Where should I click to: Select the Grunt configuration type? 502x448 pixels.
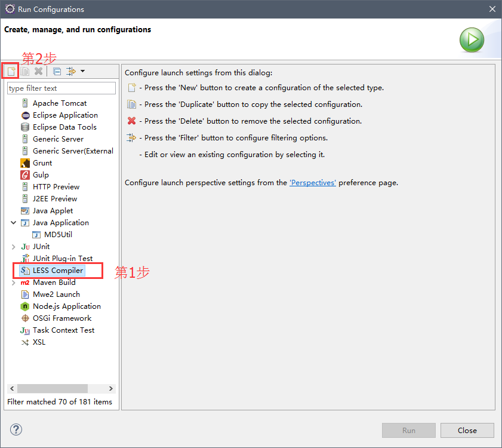click(42, 163)
